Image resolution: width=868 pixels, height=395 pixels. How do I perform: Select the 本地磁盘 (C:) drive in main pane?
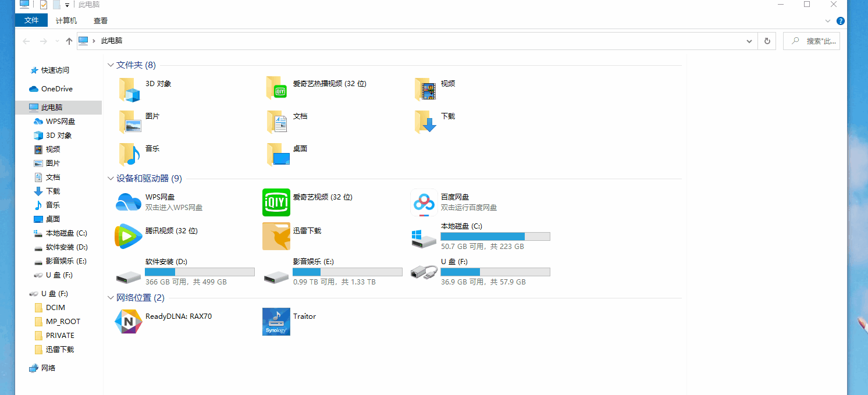(481, 236)
